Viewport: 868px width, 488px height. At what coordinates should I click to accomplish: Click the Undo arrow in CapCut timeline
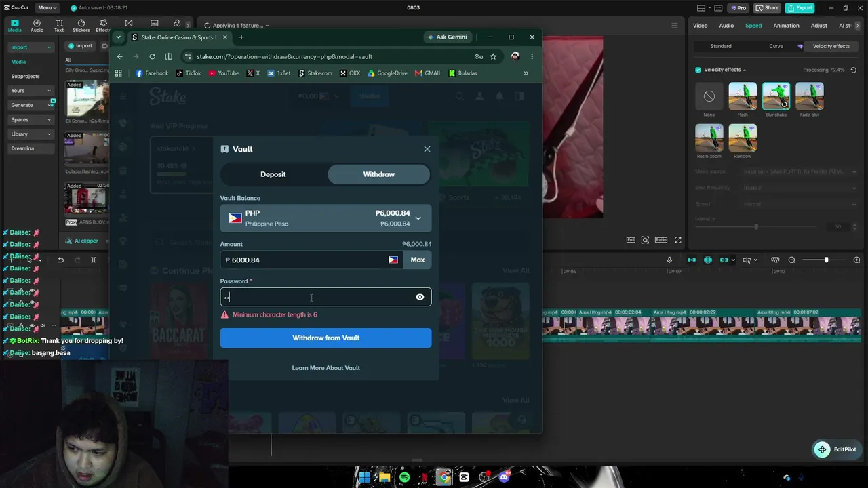(x=60, y=260)
